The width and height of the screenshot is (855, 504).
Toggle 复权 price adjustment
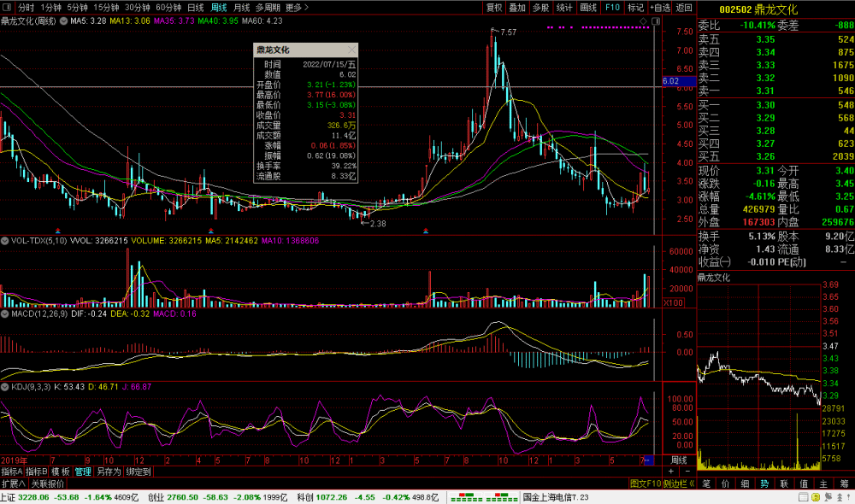point(494,7)
